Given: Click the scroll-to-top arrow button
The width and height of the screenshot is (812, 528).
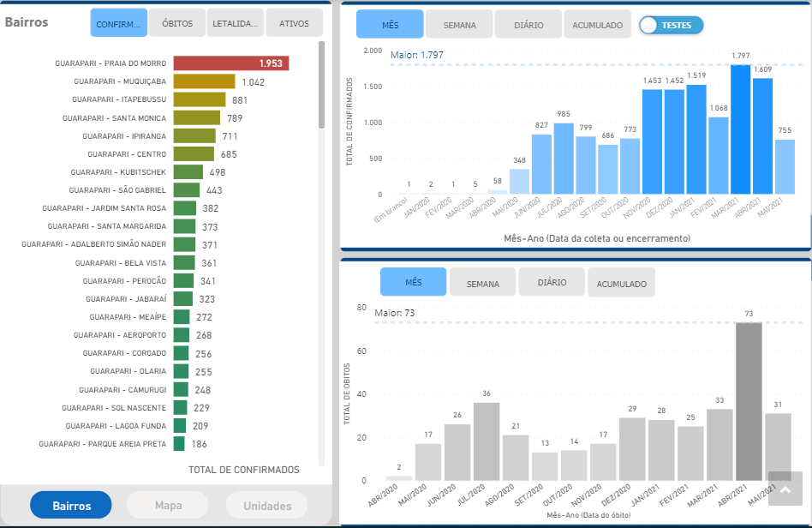Looking at the screenshot, I should 785,489.
